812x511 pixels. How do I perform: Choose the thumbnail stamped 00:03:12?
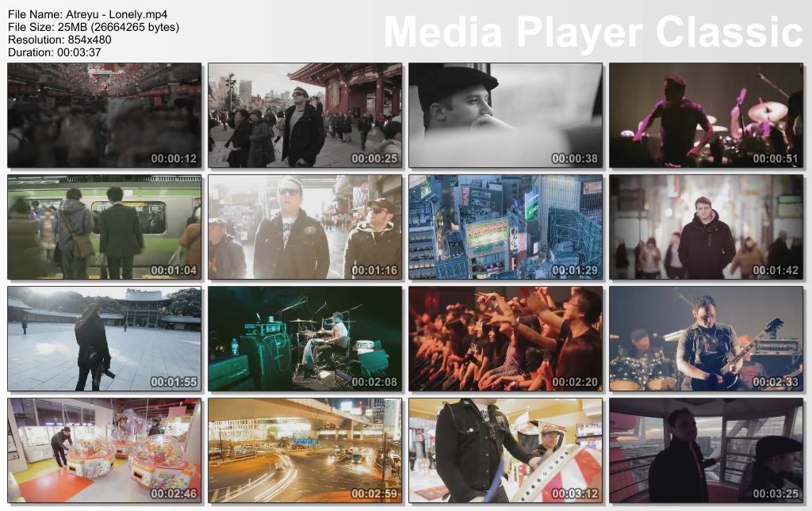point(505,451)
